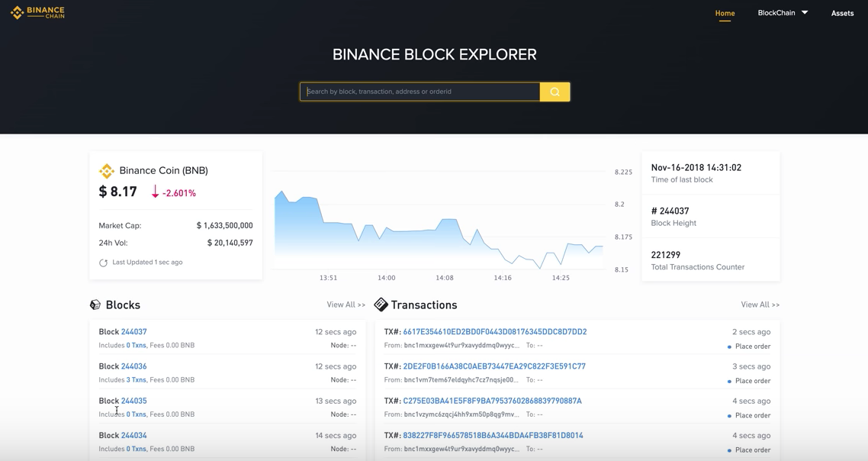Click the yellow search magnifier button
The image size is (868, 461).
(555, 92)
